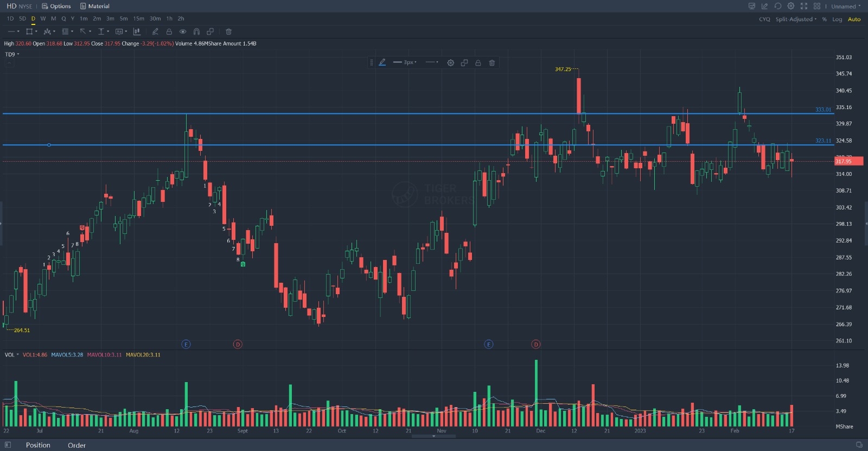Image resolution: width=868 pixels, height=451 pixels.
Task: Switch to the 1m timeframe
Action: click(84, 18)
